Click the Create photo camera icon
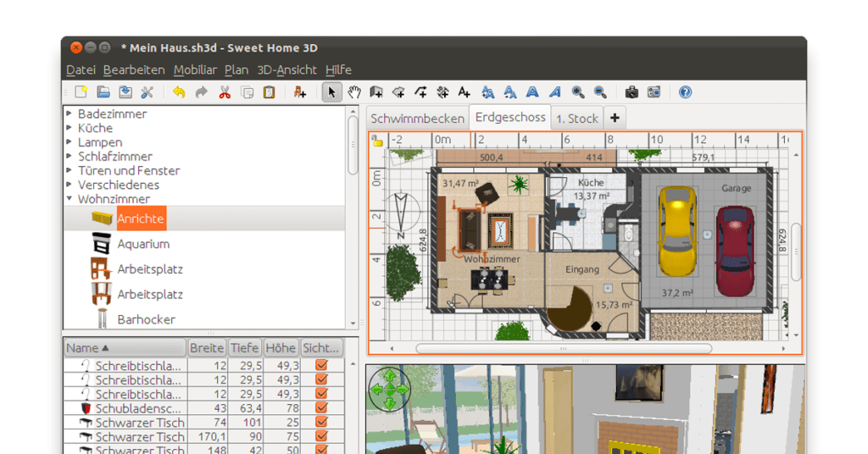 pos(632,91)
